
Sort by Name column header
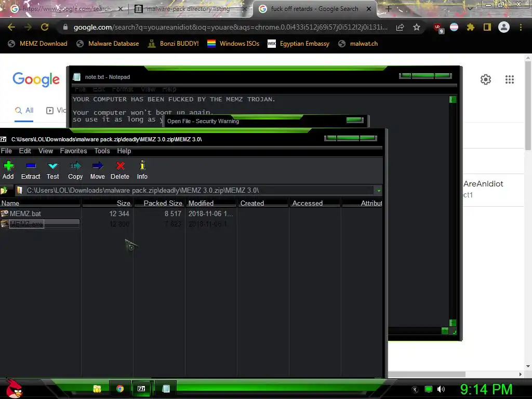[40, 203]
